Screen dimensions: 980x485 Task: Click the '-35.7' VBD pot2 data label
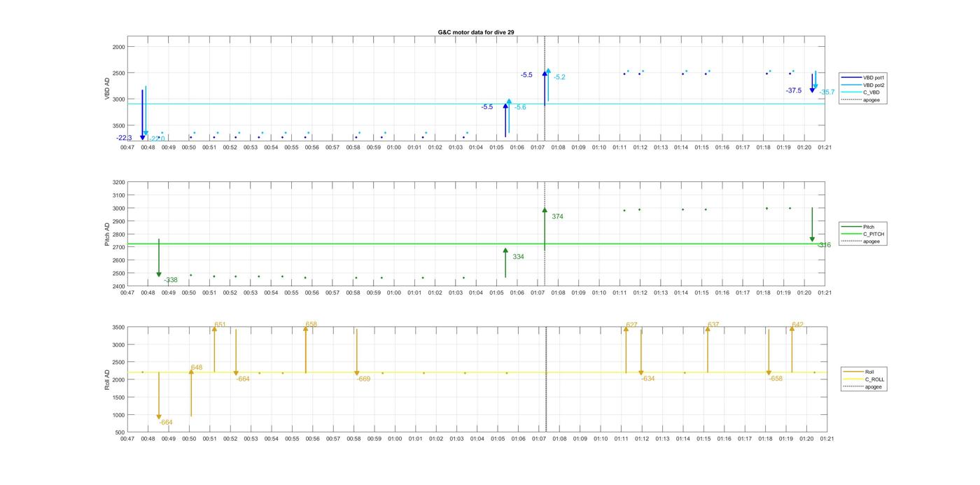[x=827, y=92]
